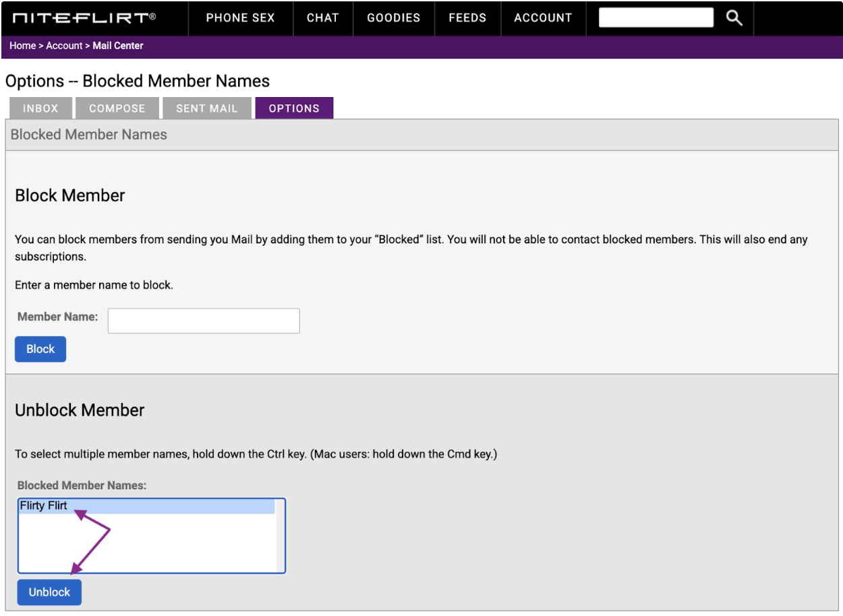Open the Goodies menu

(394, 18)
